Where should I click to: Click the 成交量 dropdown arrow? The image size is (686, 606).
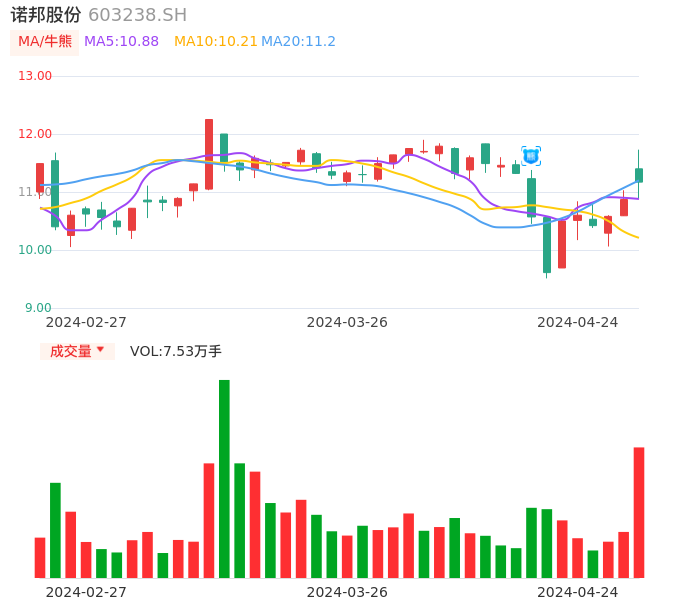[x=100, y=350]
